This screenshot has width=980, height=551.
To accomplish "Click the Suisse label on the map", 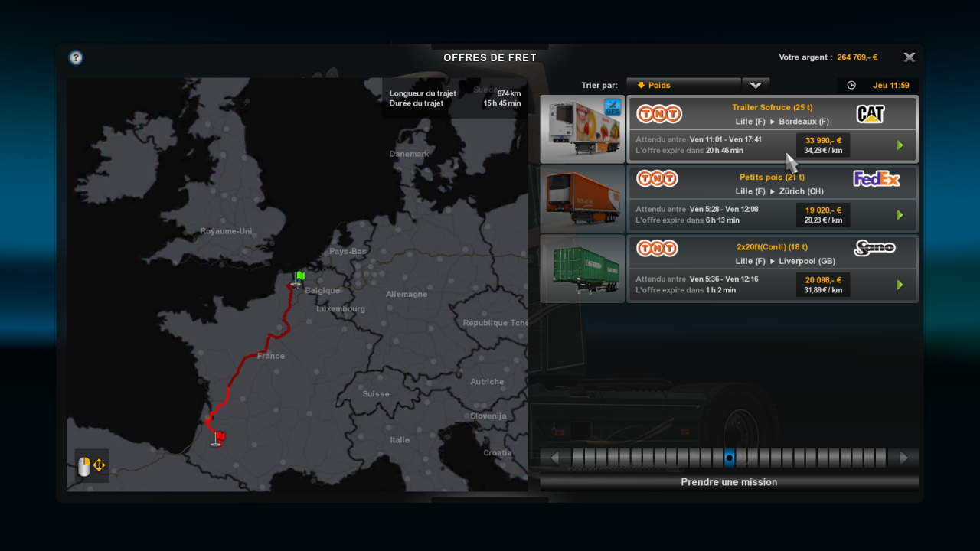I will (376, 394).
